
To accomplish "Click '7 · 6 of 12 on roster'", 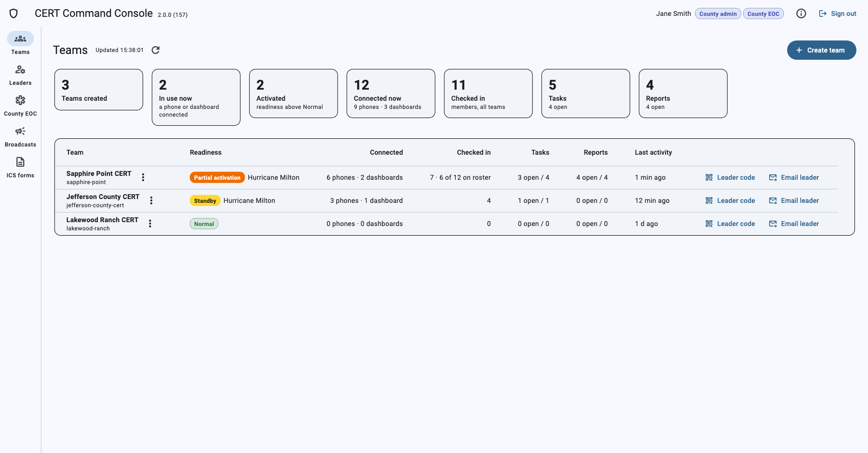I will 460,177.
